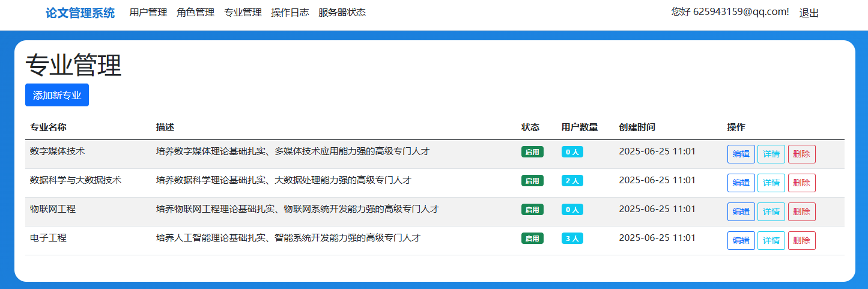Screen dimensions: 868x289
Task: Edit the 电子工程 major
Action: coord(741,240)
